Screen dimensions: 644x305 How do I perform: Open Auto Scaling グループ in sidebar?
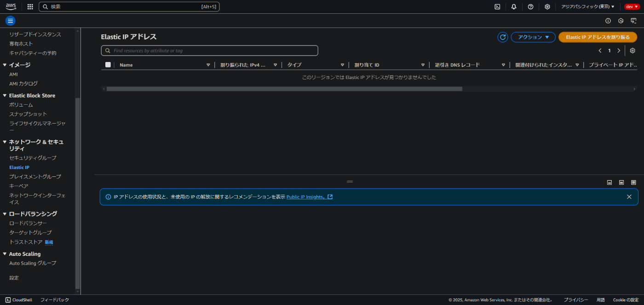(33, 263)
